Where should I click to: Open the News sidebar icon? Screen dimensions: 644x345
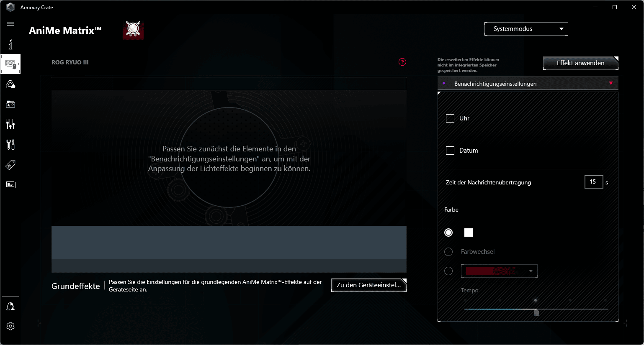[x=10, y=184]
